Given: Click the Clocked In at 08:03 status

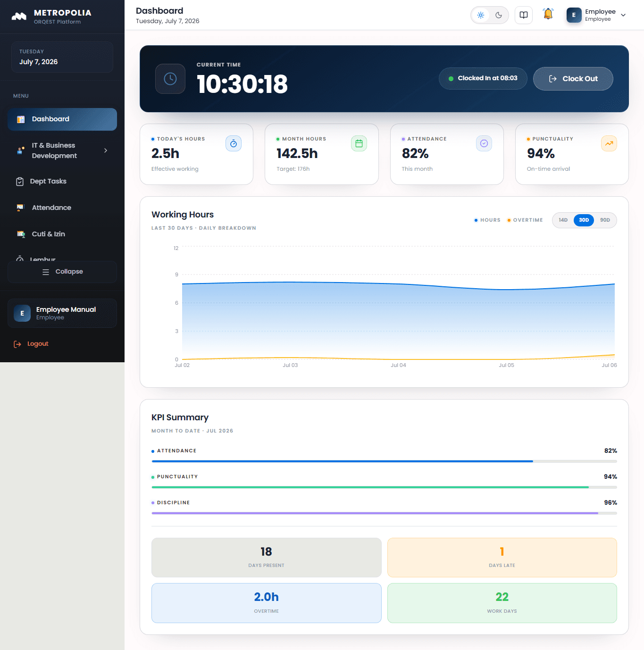Looking at the screenshot, I should point(483,78).
